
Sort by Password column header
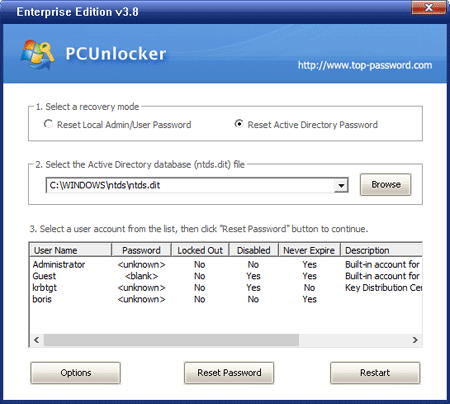141,250
